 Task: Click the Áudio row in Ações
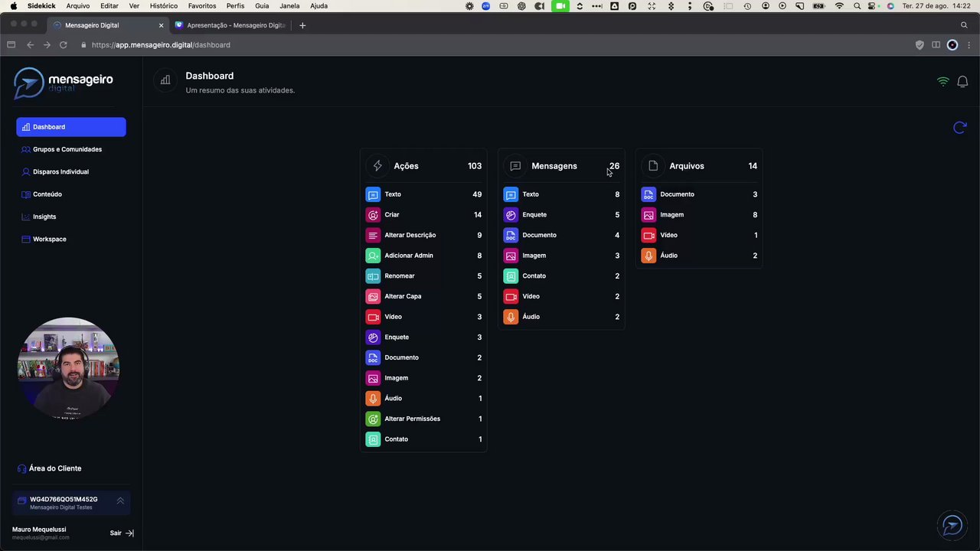pos(423,399)
